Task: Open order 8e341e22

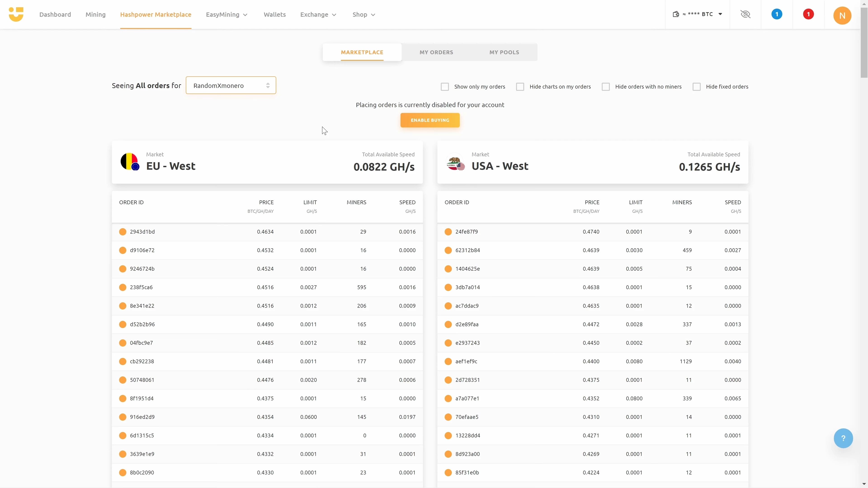Action: click(267, 306)
